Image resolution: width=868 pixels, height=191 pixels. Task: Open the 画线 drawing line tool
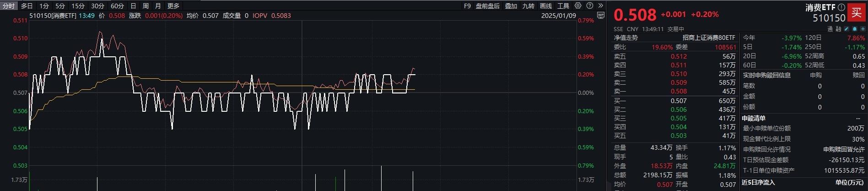[546, 6]
